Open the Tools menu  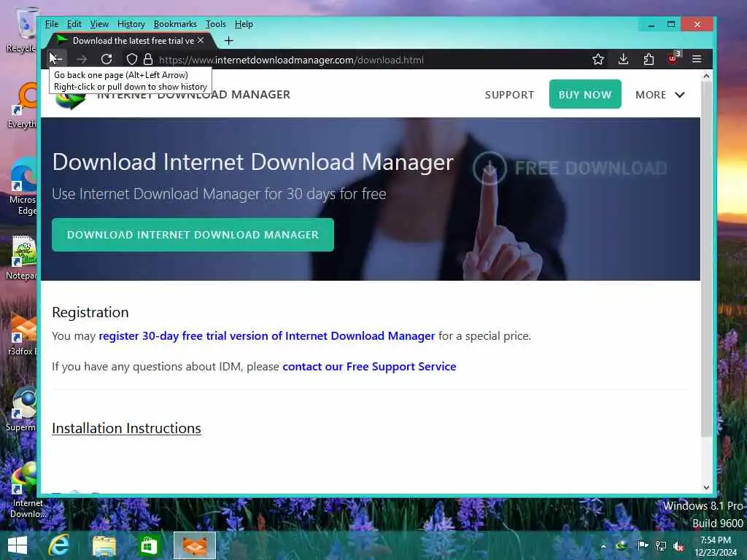[x=215, y=24]
